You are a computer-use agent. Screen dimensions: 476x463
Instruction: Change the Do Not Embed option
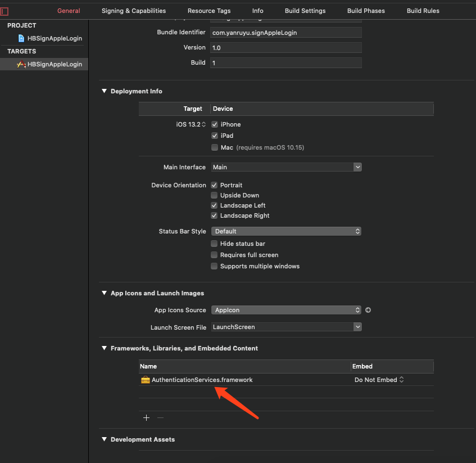pyautogui.click(x=379, y=380)
